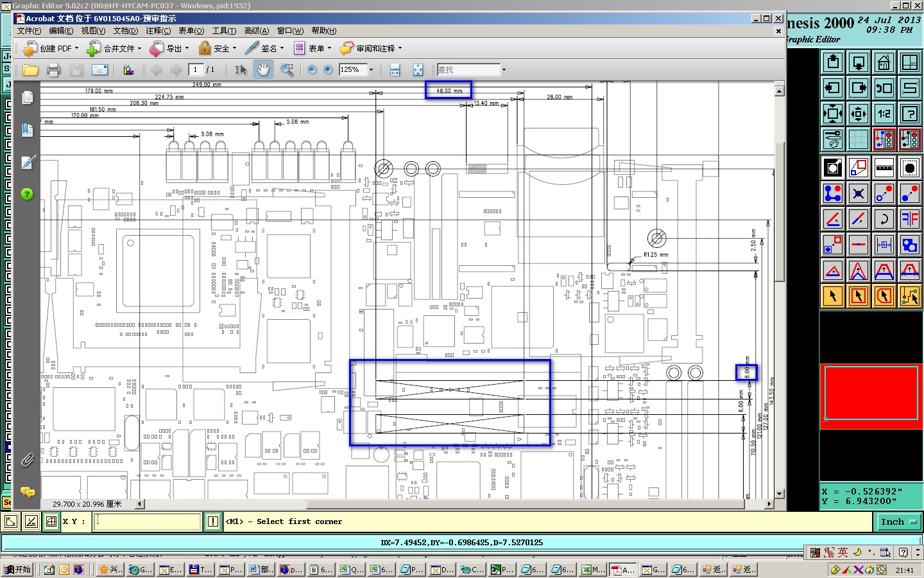Click the zoom out shrink arrows icon

click(x=859, y=114)
